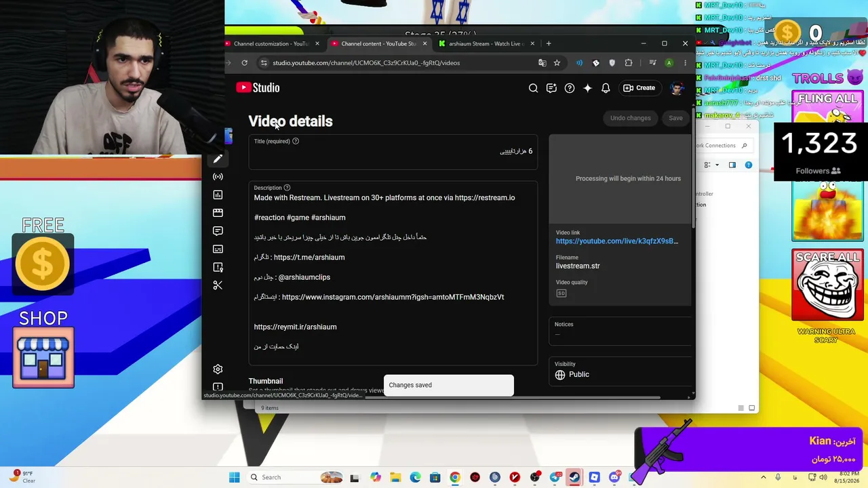868x488 pixels.
Task: Open the media controls icon in Chrome toolbar
Action: (652, 63)
